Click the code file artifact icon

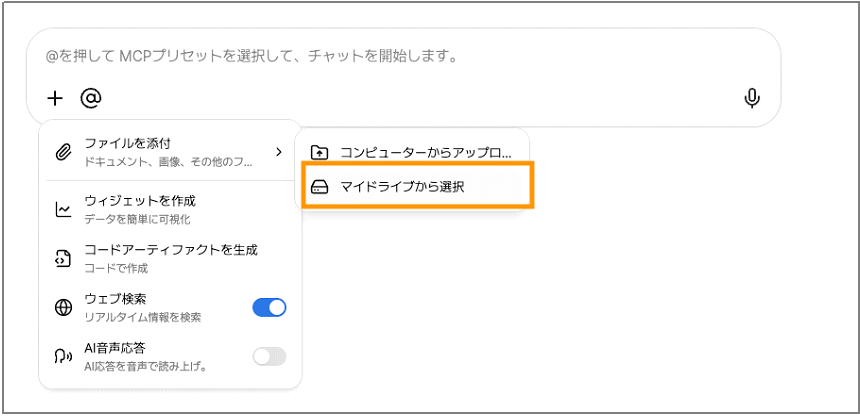pyautogui.click(x=63, y=258)
